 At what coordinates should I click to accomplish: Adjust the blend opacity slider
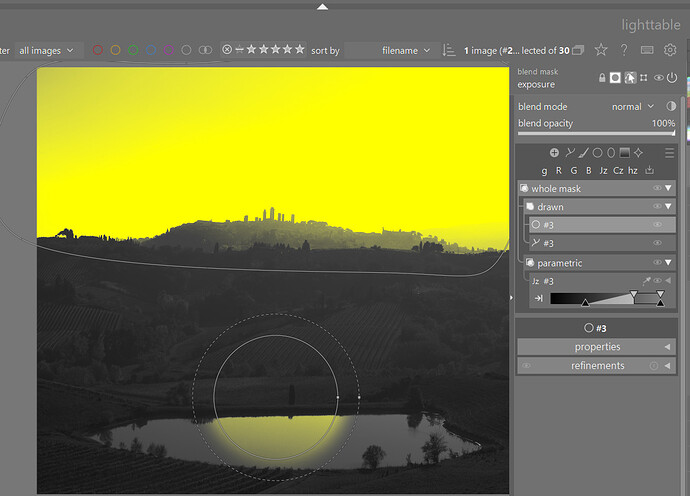click(596, 133)
